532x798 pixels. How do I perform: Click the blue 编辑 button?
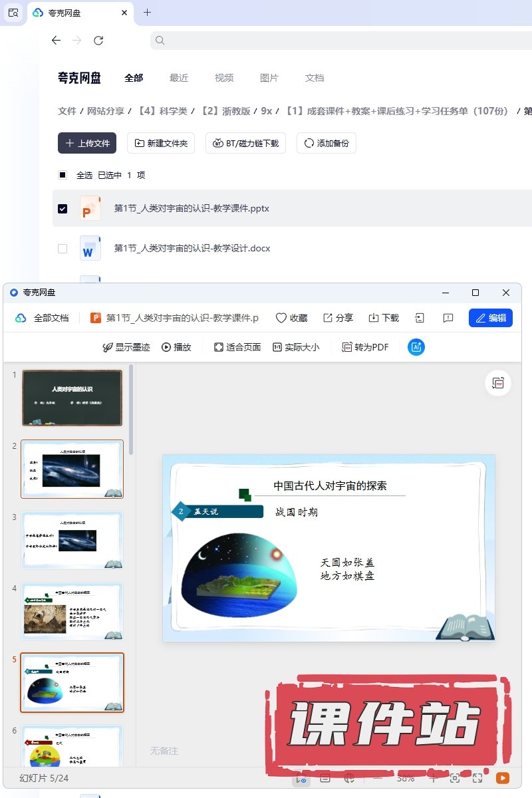(x=490, y=318)
